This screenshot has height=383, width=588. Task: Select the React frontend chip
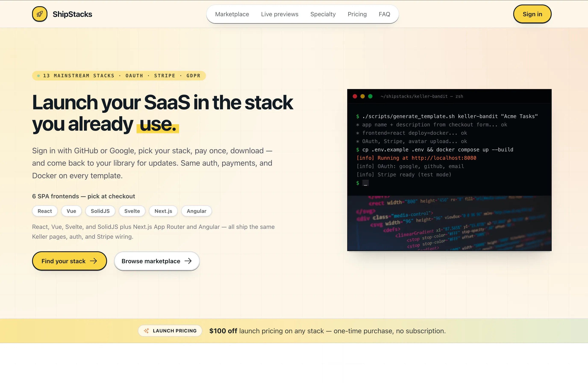45,211
